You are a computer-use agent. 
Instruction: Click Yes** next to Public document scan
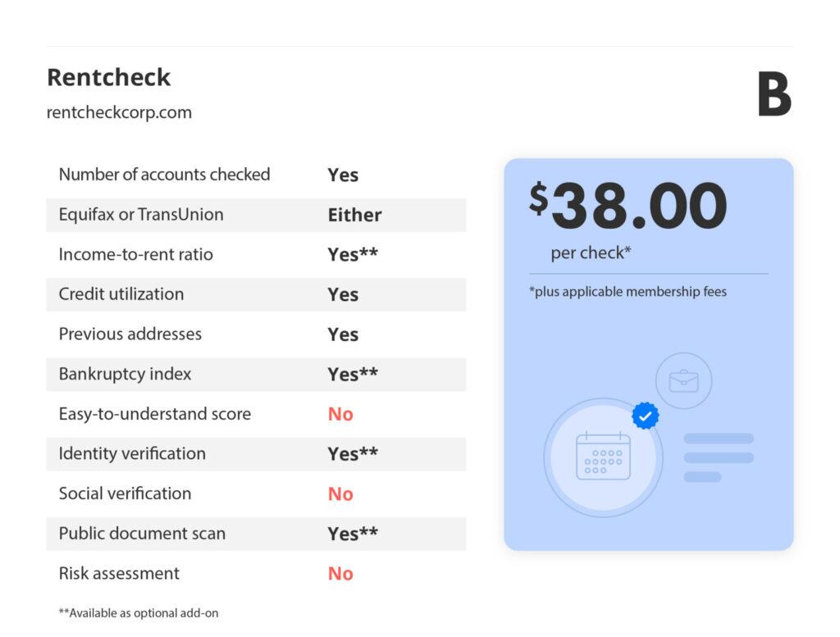pos(353,533)
